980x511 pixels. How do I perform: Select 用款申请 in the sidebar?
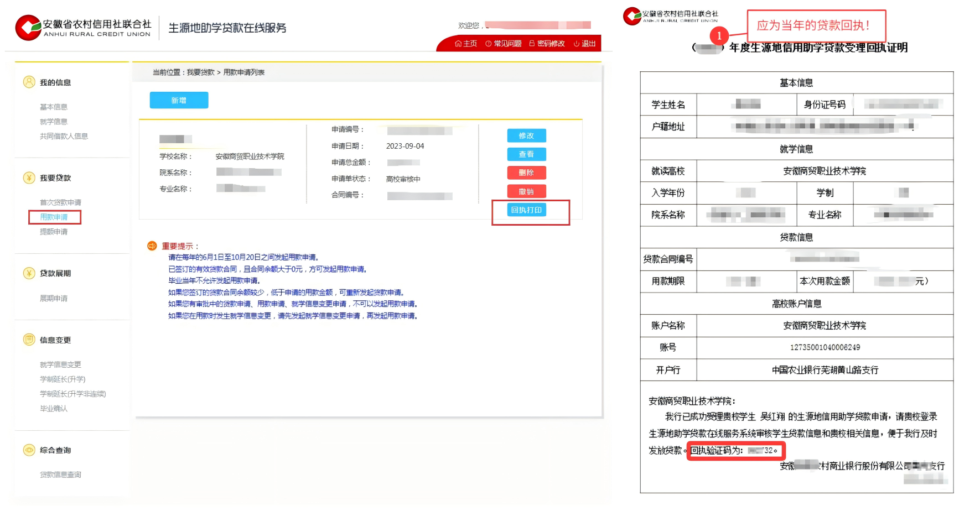[54, 217]
